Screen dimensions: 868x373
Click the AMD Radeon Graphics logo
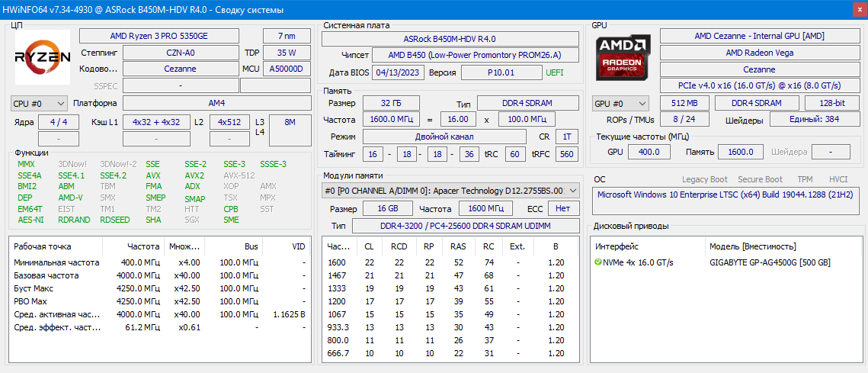tap(624, 59)
